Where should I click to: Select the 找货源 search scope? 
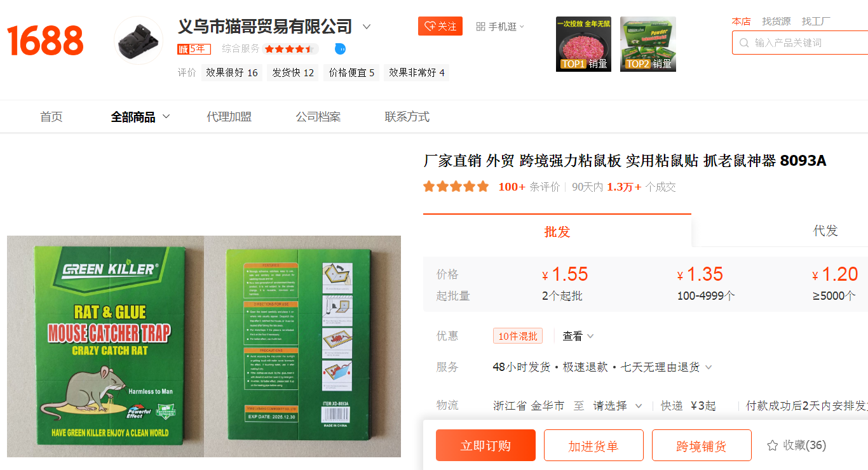[x=776, y=22]
